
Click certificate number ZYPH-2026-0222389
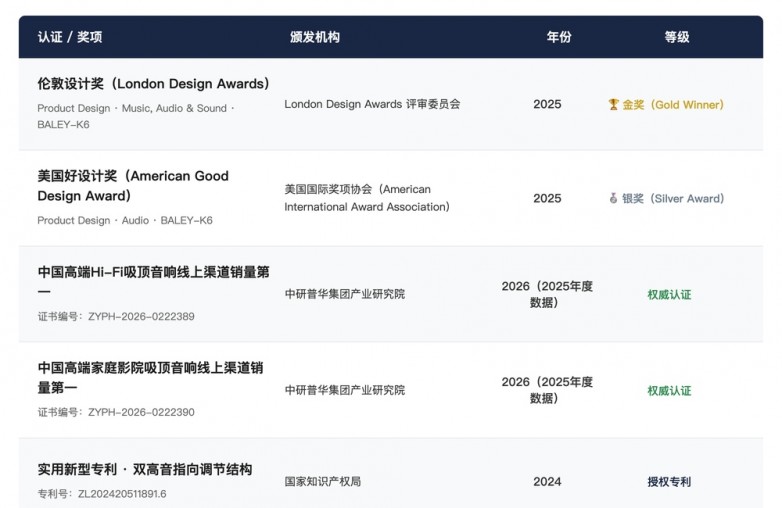pyautogui.click(x=116, y=317)
